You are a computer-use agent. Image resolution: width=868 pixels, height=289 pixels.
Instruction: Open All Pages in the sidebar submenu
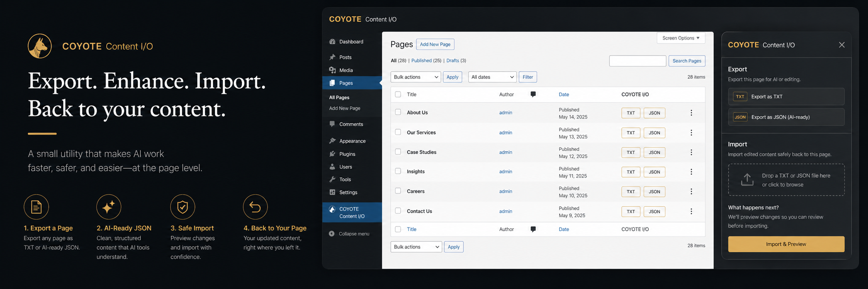tap(339, 97)
